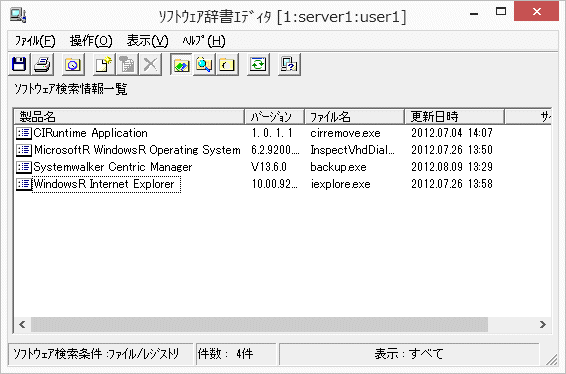Minimize the ソフトウェア辞書エディタ window
This screenshot has width=566, height=374.
click(x=474, y=13)
